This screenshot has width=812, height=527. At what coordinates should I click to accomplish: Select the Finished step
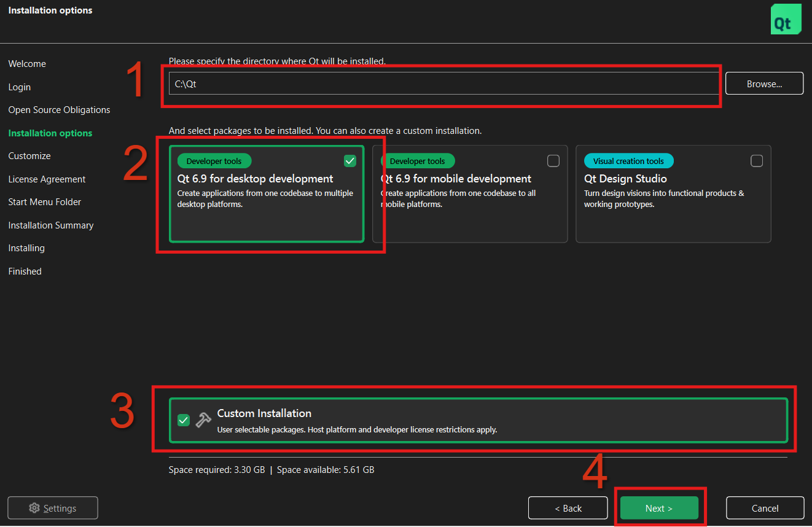25,271
